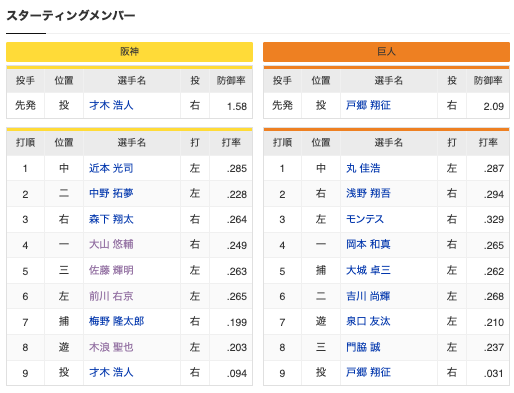
Task: Select batting average .262
Action: [x=494, y=271]
